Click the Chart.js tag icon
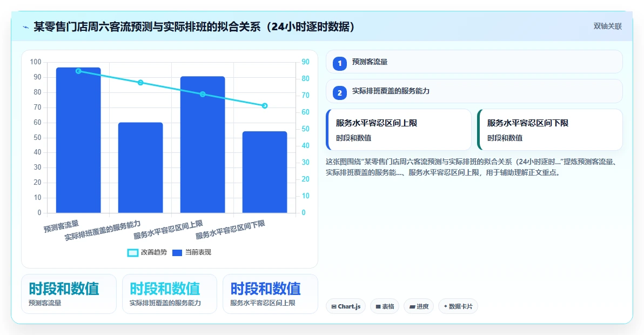The width and height of the screenshot is (644, 335). click(334, 307)
